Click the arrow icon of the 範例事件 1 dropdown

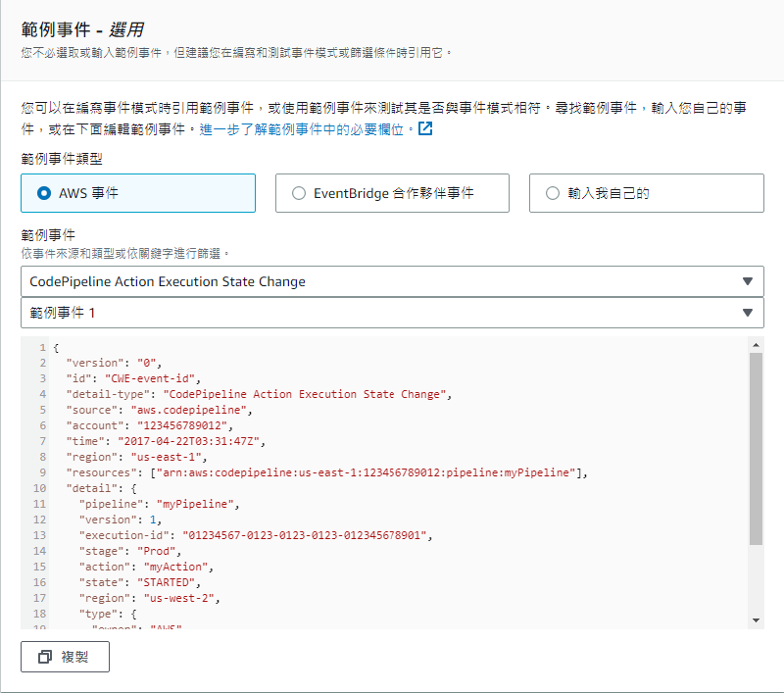coord(748,313)
